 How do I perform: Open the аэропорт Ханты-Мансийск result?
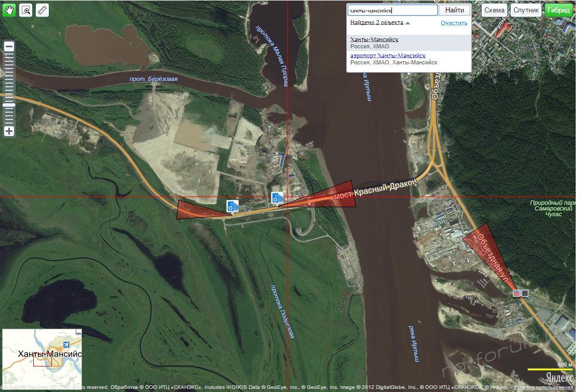click(x=409, y=59)
